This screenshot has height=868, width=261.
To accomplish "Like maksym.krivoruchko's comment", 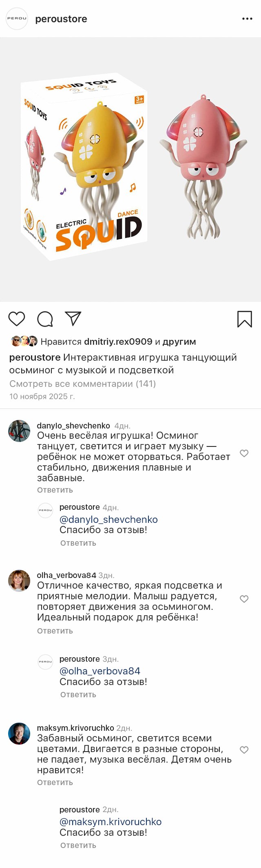I will 244,750.
